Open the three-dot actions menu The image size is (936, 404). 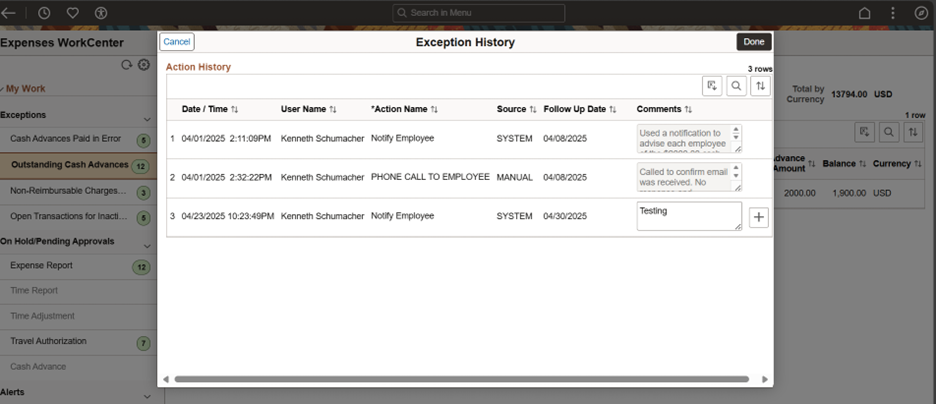coord(893,13)
